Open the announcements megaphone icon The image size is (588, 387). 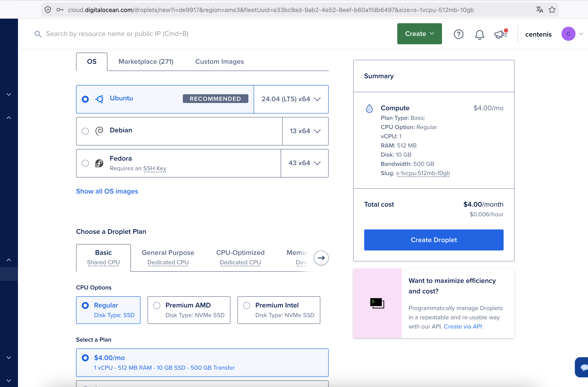(501, 34)
